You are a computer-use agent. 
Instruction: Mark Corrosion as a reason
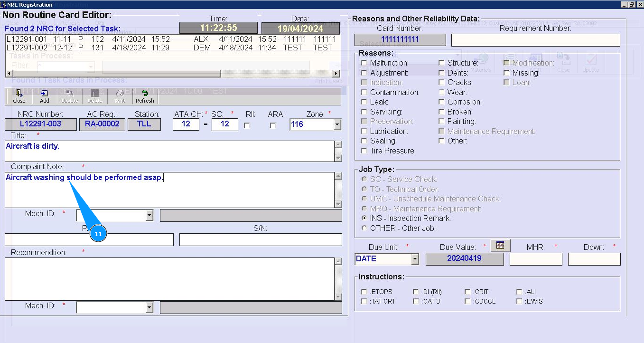click(441, 102)
